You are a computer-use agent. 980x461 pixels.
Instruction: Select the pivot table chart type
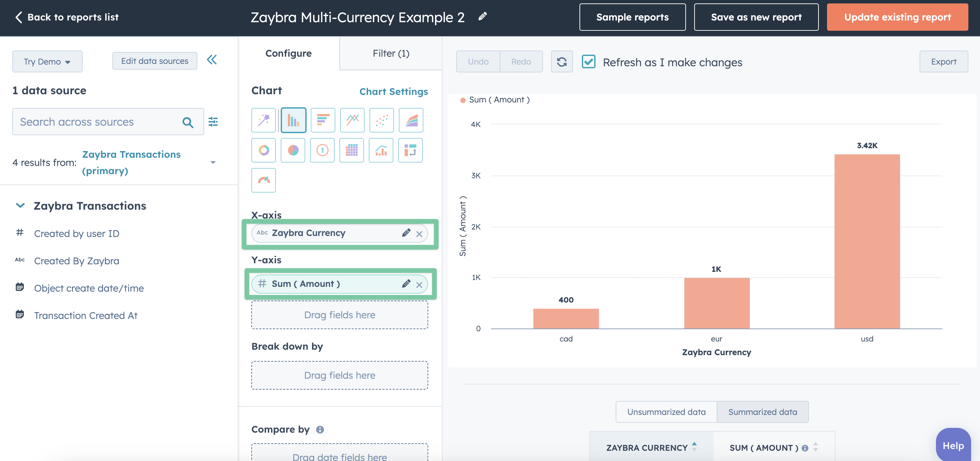410,150
